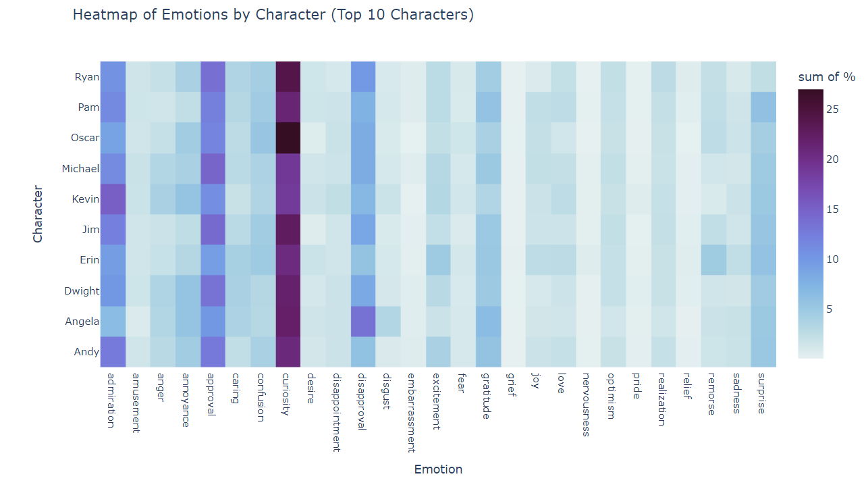Click the 'Dwight' character label
868x487 pixels.
point(82,290)
